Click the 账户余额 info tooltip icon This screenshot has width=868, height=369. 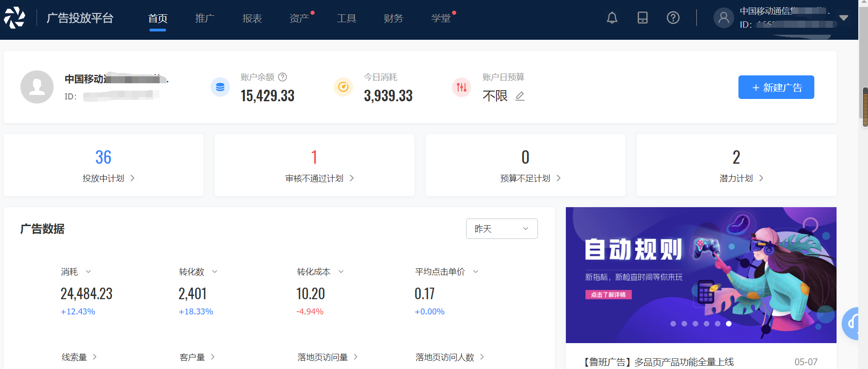click(x=283, y=77)
